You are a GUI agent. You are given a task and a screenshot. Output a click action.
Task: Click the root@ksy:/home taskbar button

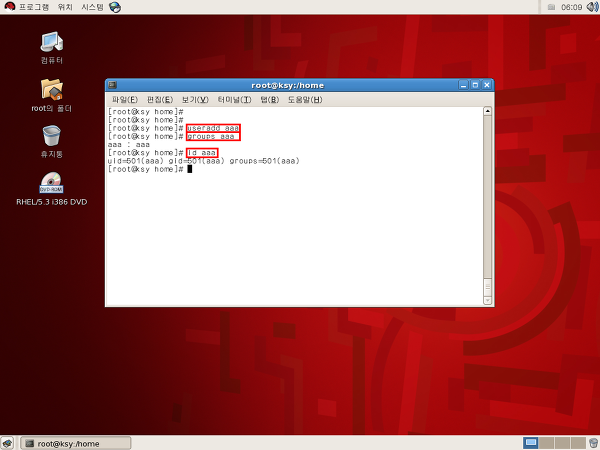76,443
